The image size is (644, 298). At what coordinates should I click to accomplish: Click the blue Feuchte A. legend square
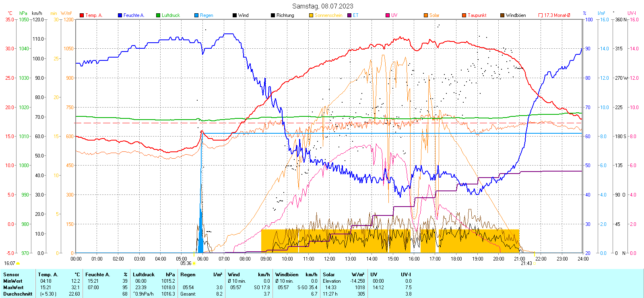pos(120,15)
